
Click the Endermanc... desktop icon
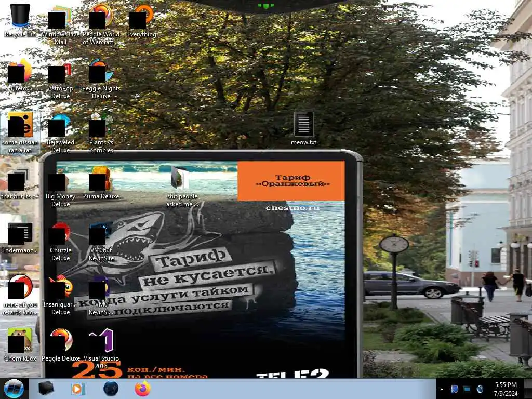20,238
